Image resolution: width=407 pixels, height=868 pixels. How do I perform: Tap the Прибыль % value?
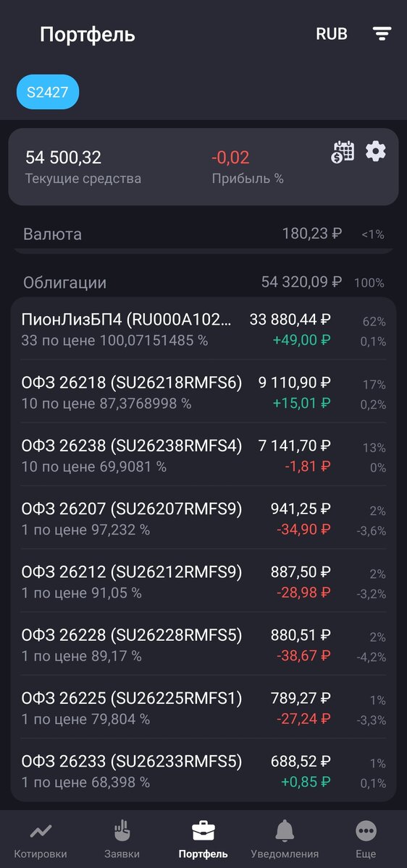230,158
